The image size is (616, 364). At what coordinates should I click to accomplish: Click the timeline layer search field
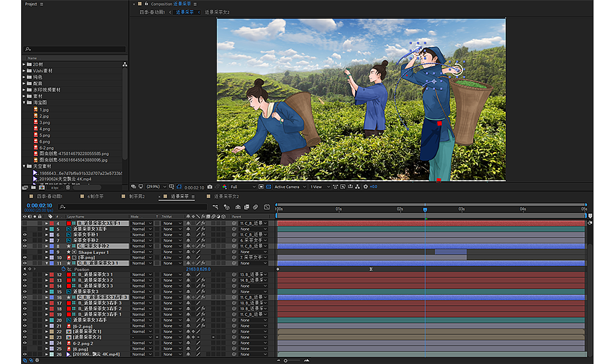tap(132, 207)
